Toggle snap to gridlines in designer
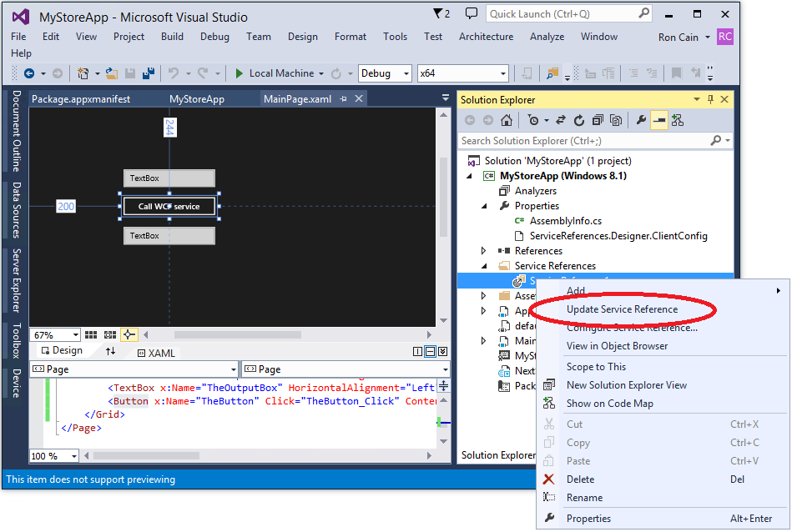The image size is (792, 532). [110, 334]
